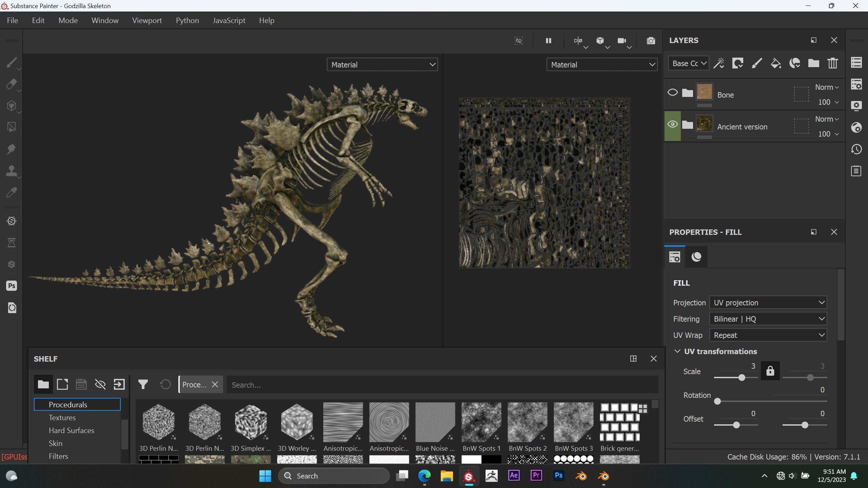Image resolution: width=868 pixels, height=488 pixels.
Task: Click the Shelf Search input field
Action: click(x=442, y=385)
